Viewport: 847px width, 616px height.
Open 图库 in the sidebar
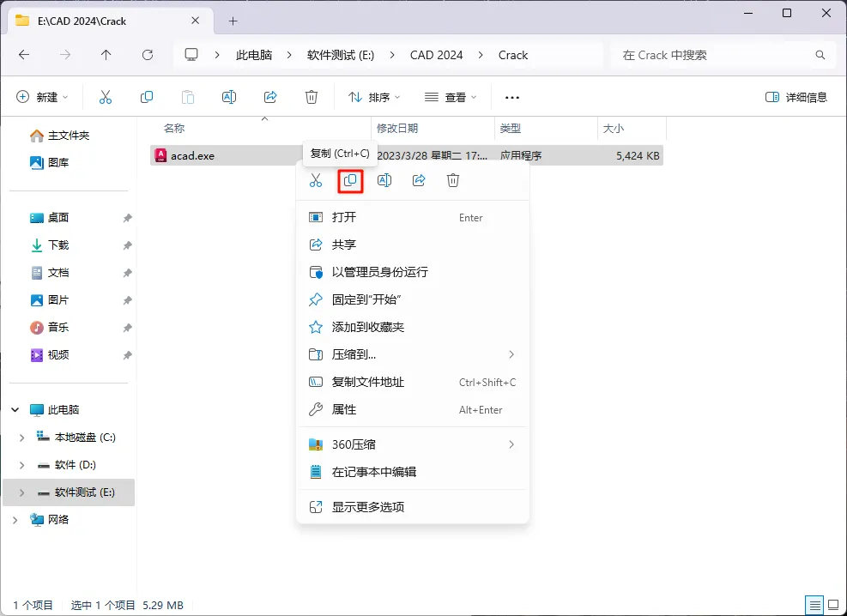49,162
